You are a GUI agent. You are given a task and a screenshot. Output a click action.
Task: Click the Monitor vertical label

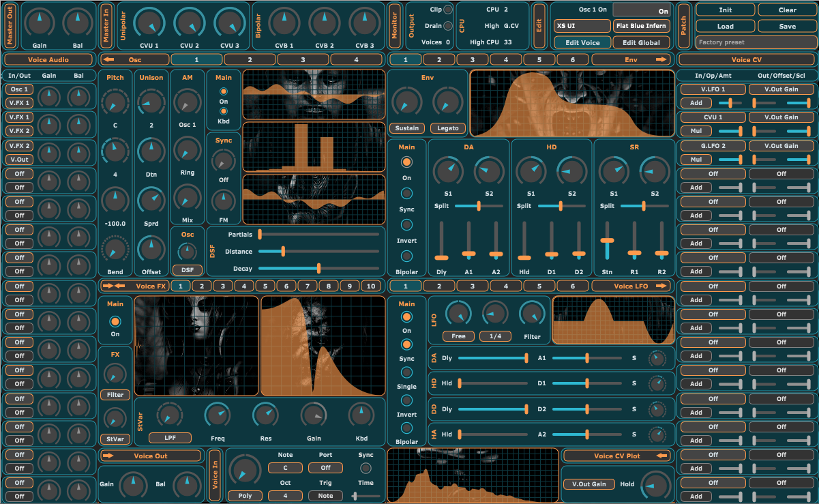pyautogui.click(x=393, y=25)
